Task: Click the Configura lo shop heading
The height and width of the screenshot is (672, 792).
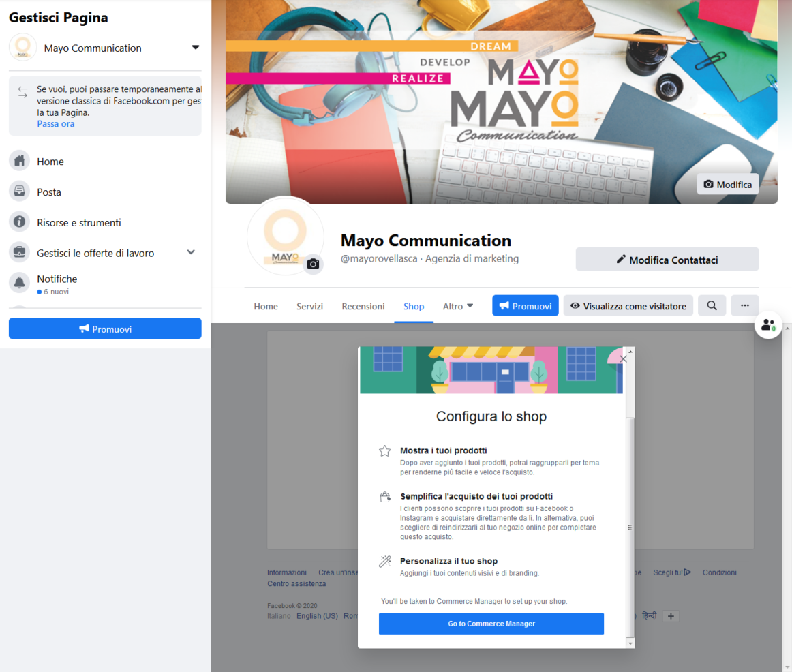Action: 491,416
